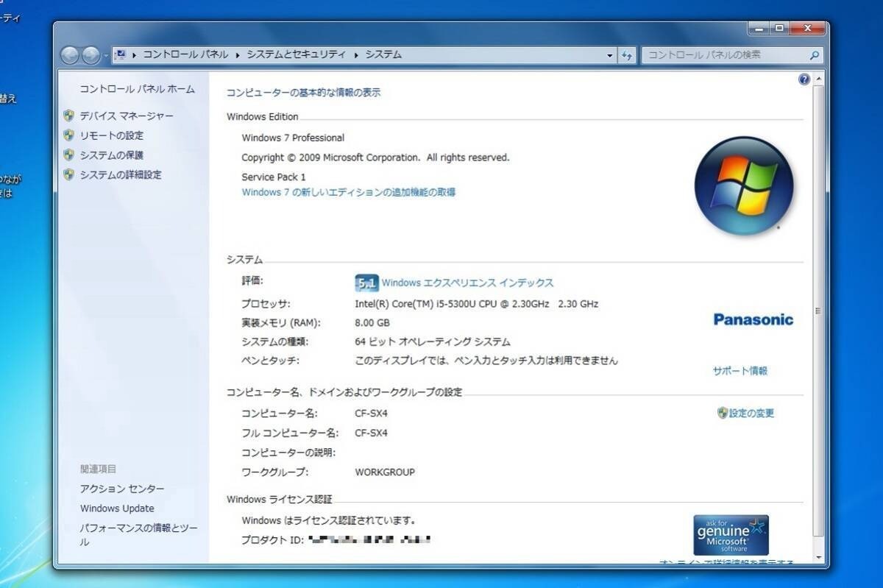Select the コンピューターの基本的な情報の表示 heading
The width and height of the screenshot is (883, 588).
pyautogui.click(x=303, y=93)
